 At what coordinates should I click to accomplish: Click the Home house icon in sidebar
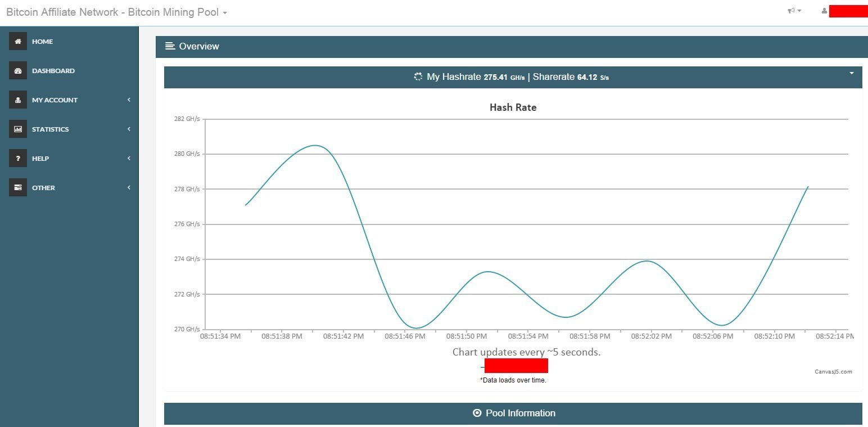tap(18, 41)
